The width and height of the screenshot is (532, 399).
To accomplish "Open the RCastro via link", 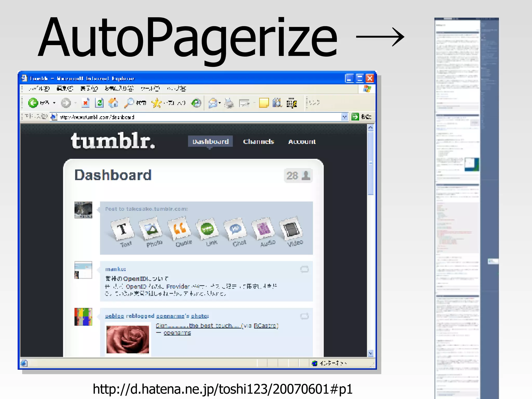I will 265,326.
